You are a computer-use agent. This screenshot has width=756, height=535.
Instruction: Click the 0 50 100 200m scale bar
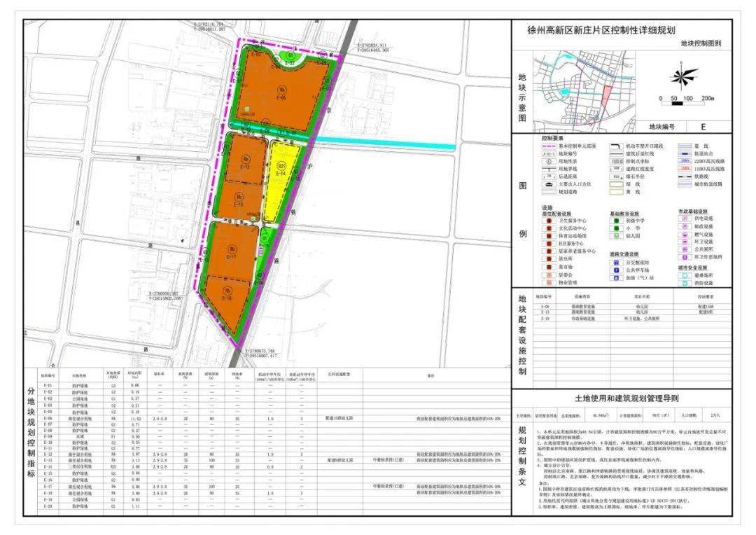687,100
